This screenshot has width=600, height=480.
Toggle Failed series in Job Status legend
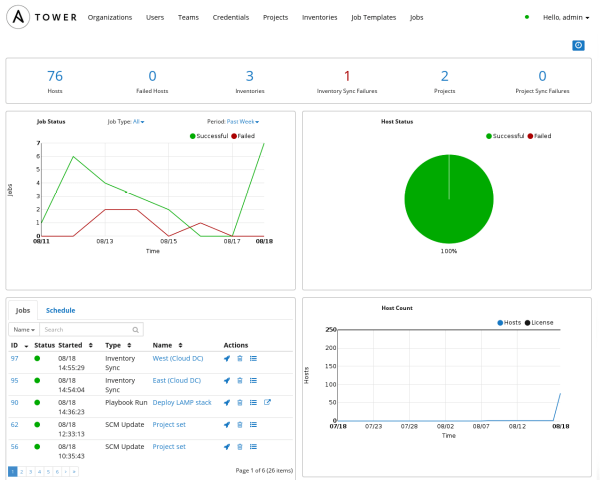point(241,135)
